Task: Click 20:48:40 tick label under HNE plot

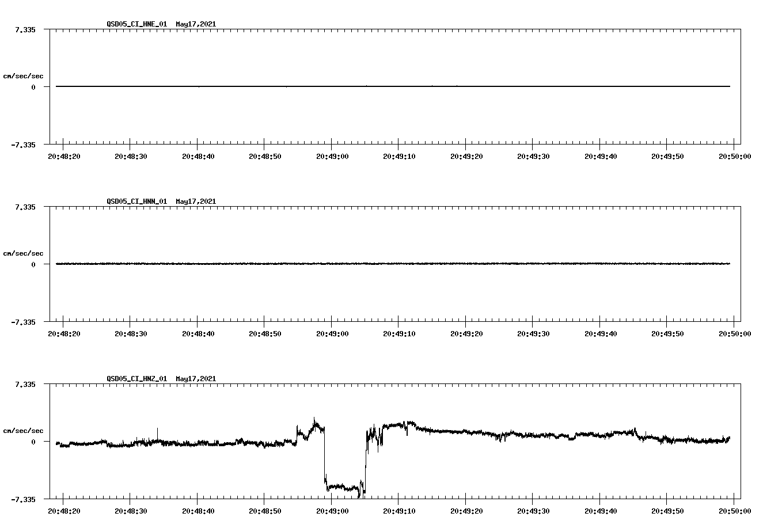Action: coord(198,156)
